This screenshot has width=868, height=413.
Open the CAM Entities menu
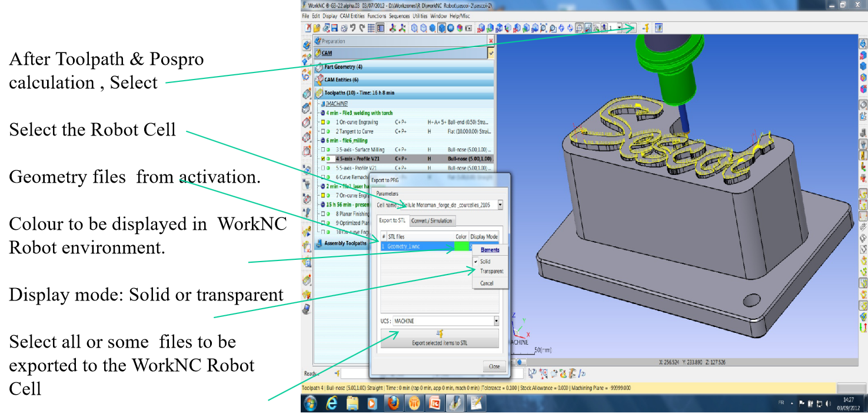click(x=352, y=16)
